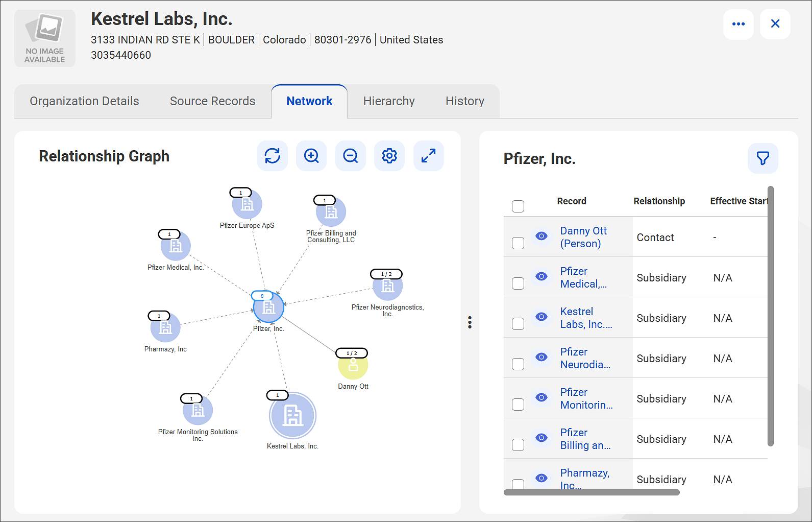Select the Pfizer Billing and Consulting node
Viewport: 812px width, 522px height.
click(331, 211)
